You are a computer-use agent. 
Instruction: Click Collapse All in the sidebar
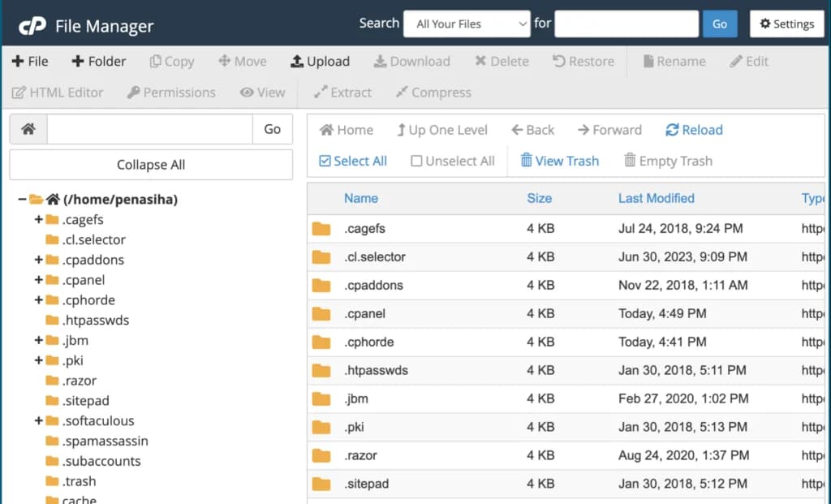click(x=150, y=165)
